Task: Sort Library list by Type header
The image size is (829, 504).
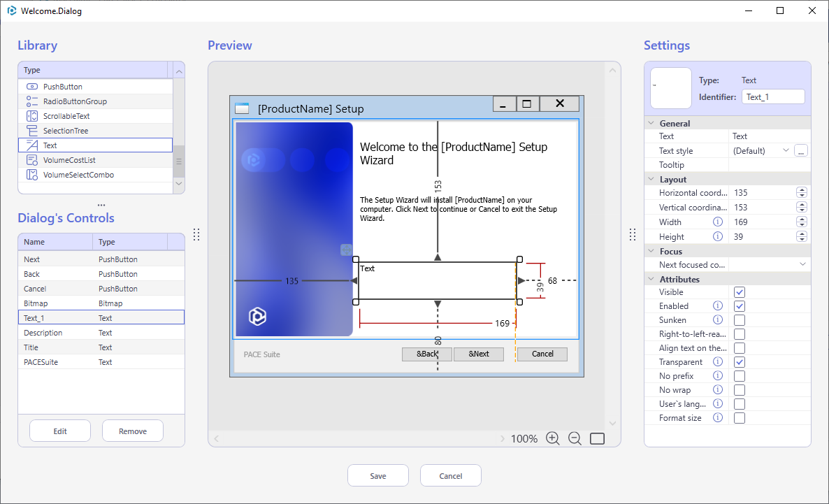Action: click(93, 70)
